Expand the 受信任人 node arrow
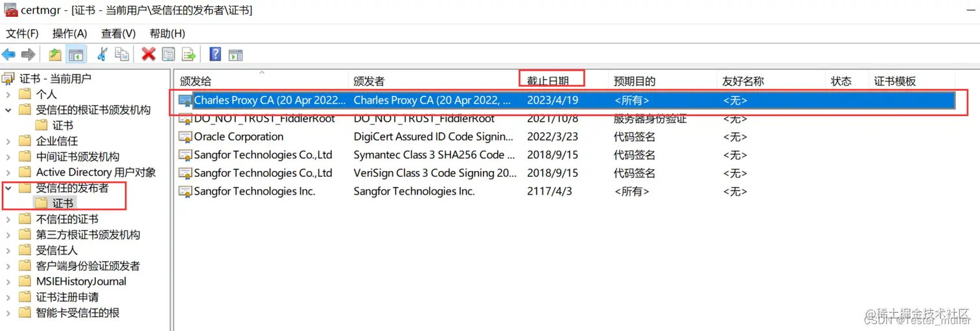 [x=8, y=250]
